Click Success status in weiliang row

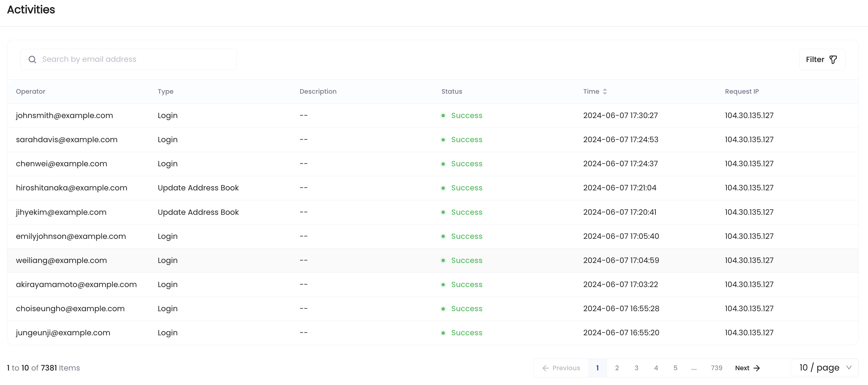point(466,261)
